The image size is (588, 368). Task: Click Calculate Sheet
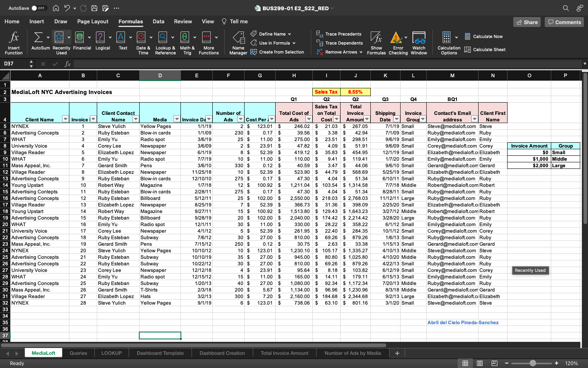(485, 49)
